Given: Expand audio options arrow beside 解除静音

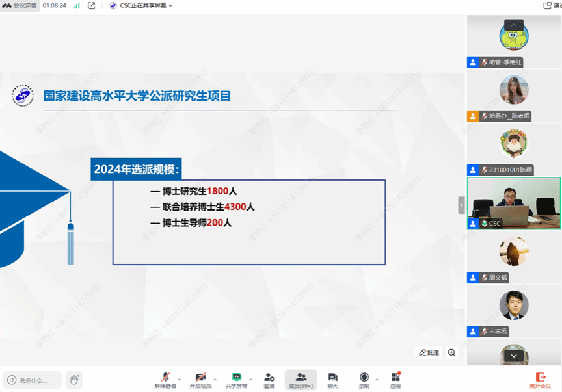Looking at the screenshot, I should [180, 379].
